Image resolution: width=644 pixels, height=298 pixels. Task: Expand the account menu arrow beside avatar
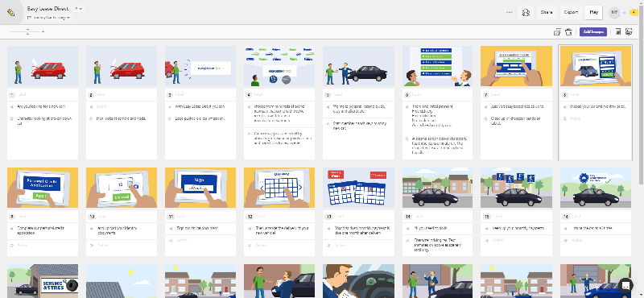[x=625, y=13]
